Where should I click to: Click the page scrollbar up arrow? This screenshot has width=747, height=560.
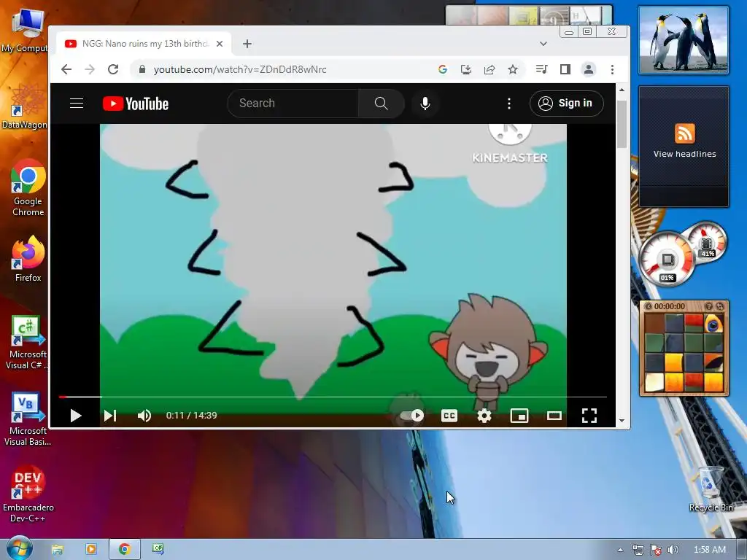622,90
